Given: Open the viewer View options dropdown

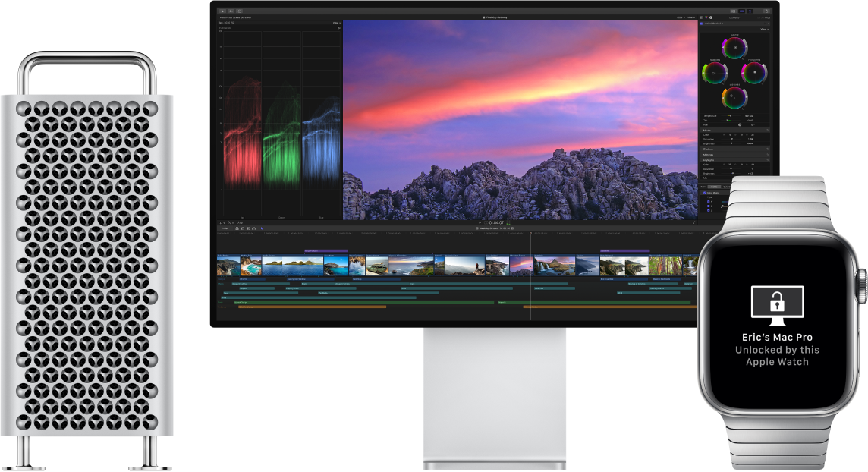Looking at the screenshot, I should (x=691, y=17).
